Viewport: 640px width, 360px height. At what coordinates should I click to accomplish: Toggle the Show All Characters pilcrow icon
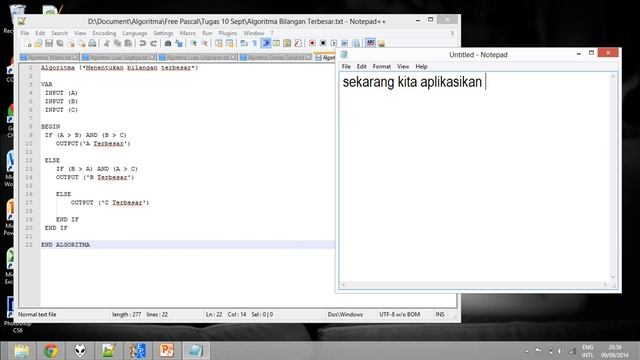click(255, 44)
